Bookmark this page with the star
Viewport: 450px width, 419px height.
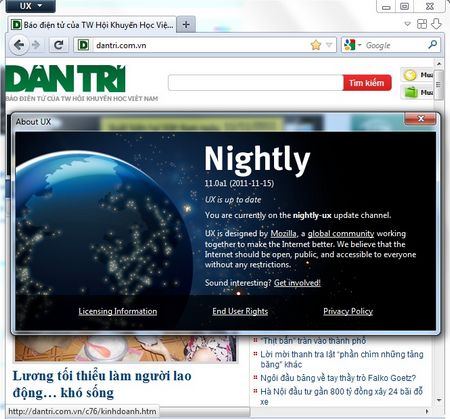pyautogui.click(x=316, y=45)
